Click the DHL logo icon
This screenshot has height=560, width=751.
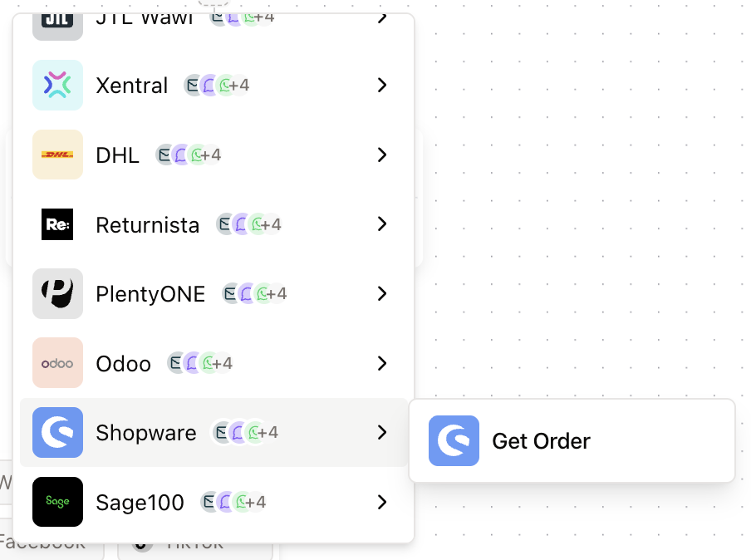(x=57, y=155)
